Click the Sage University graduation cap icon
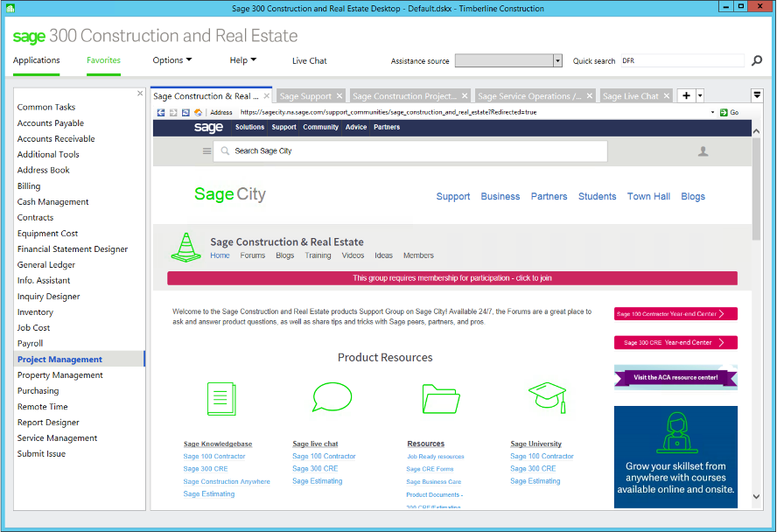This screenshot has height=532, width=777. point(548,397)
